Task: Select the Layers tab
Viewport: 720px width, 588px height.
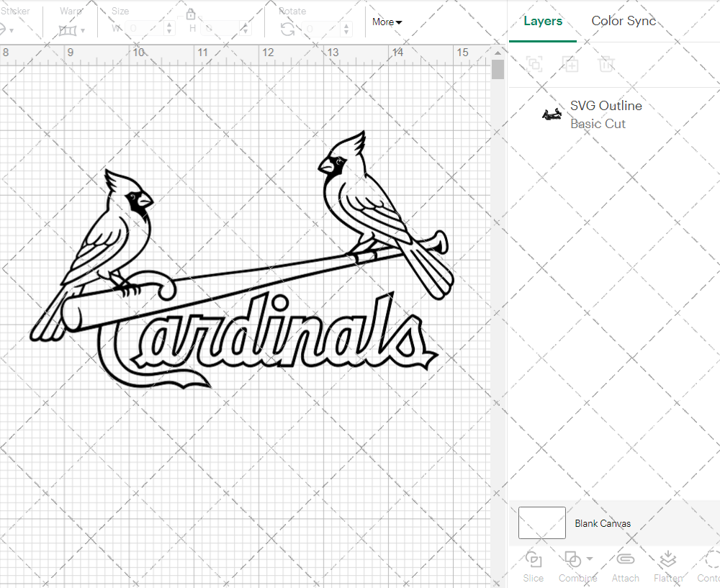Action: pyautogui.click(x=543, y=21)
